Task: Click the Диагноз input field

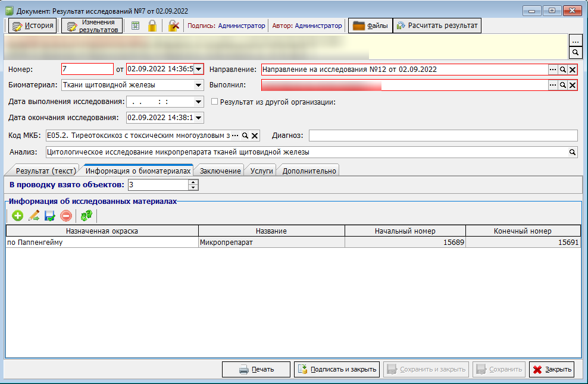Action: click(443, 136)
